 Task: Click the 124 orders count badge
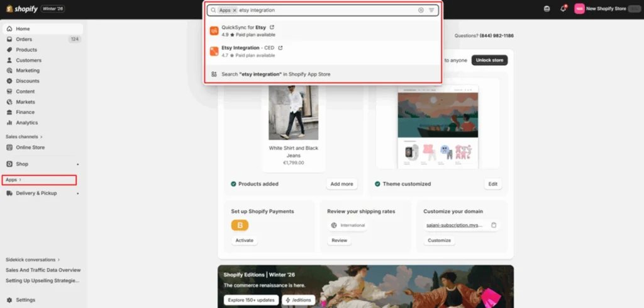click(75, 39)
